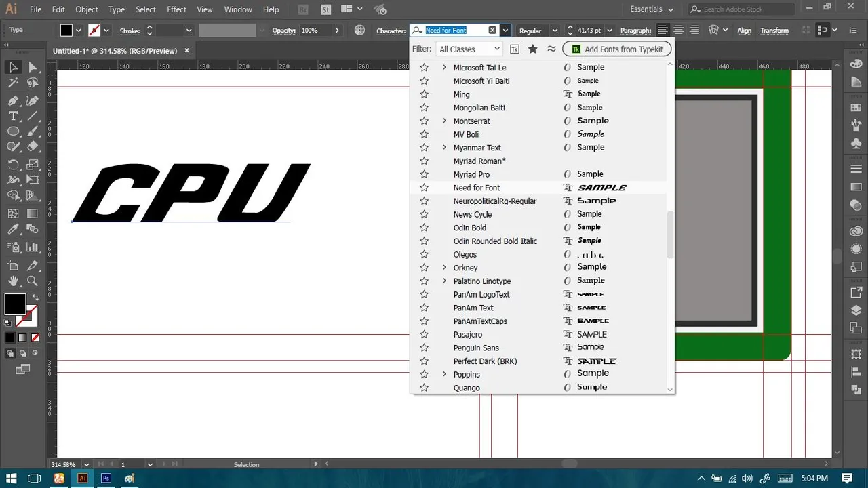Select the Artboard tool
The image size is (868, 488).
pyautogui.click(x=13, y=265)
